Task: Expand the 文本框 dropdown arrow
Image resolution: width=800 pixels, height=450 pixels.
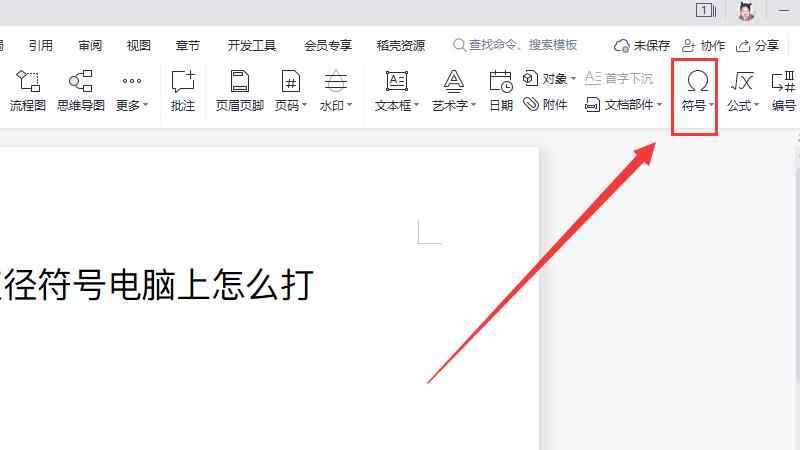Action: 416,105
